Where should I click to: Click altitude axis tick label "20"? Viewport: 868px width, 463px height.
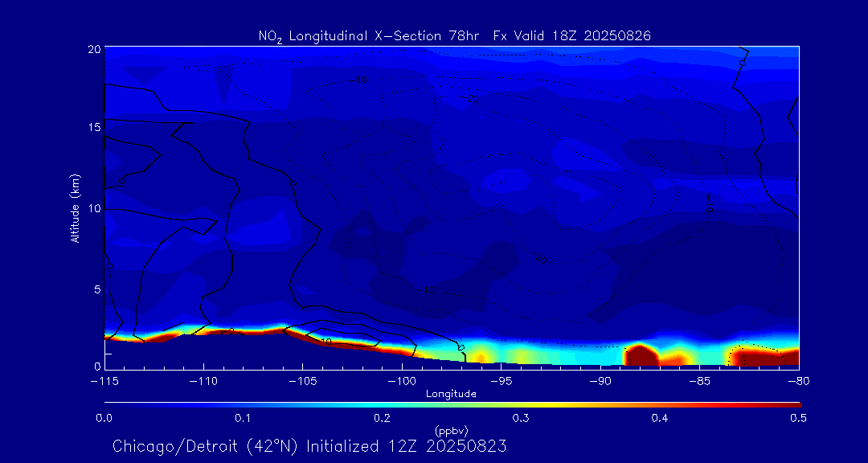94,49
